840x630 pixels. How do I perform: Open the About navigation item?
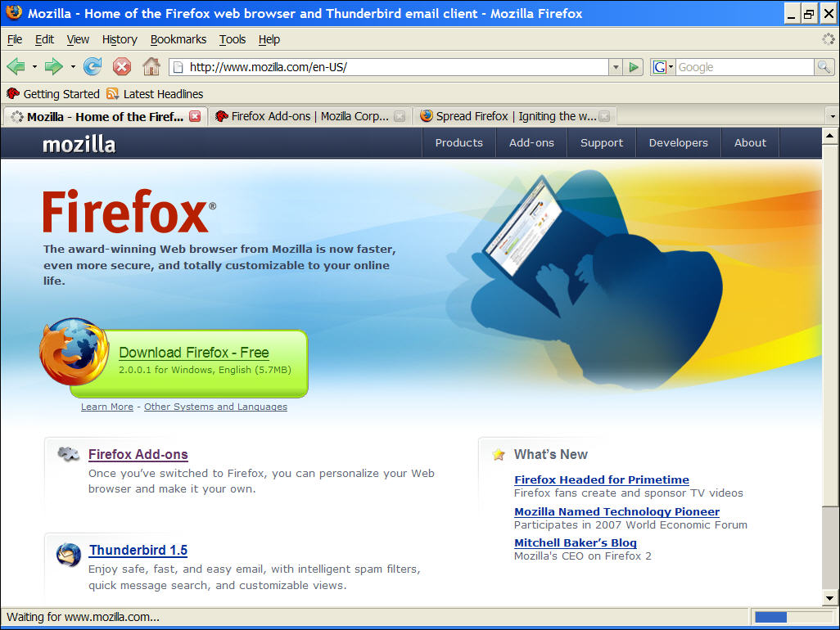(750, 143)
